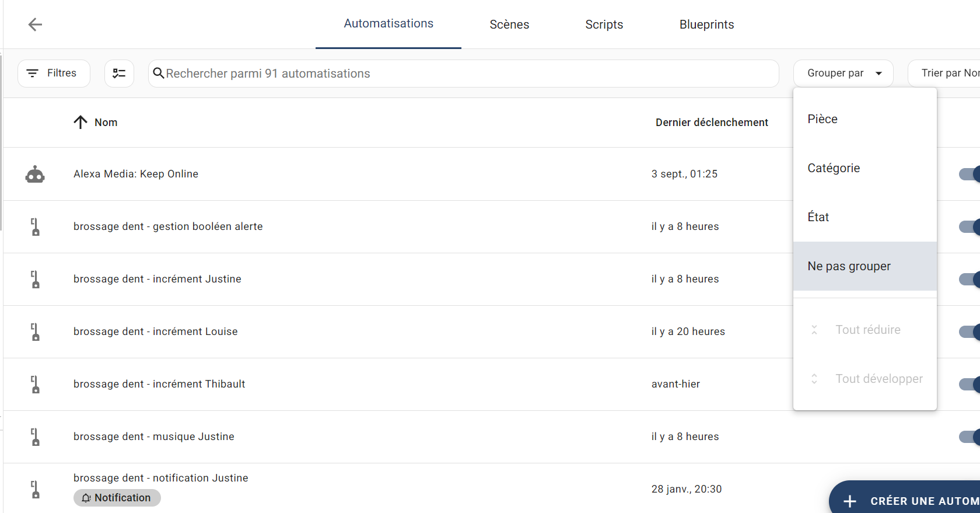The width and height of the screenshot is (980, 513).
Task: Click the ascending arrow beside Nom
Action: (80, 122)
